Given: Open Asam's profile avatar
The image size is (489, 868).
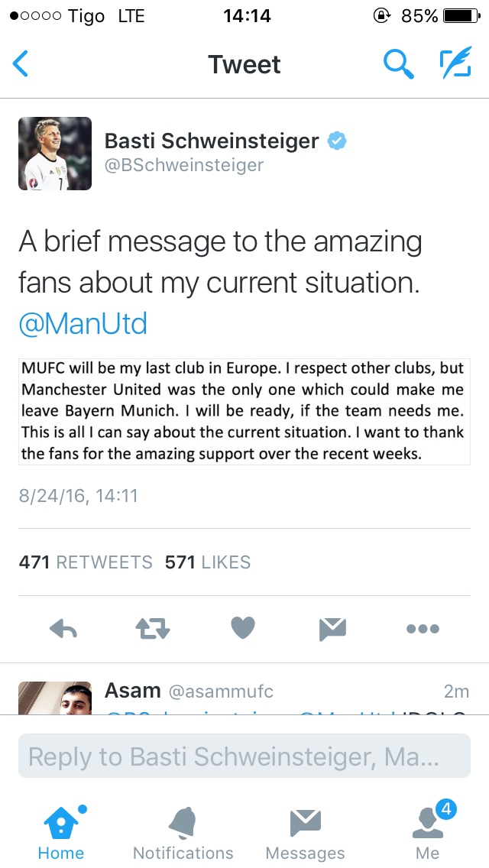Looking at the screenshot, I should pyautogui.click(x=55, y=697).
